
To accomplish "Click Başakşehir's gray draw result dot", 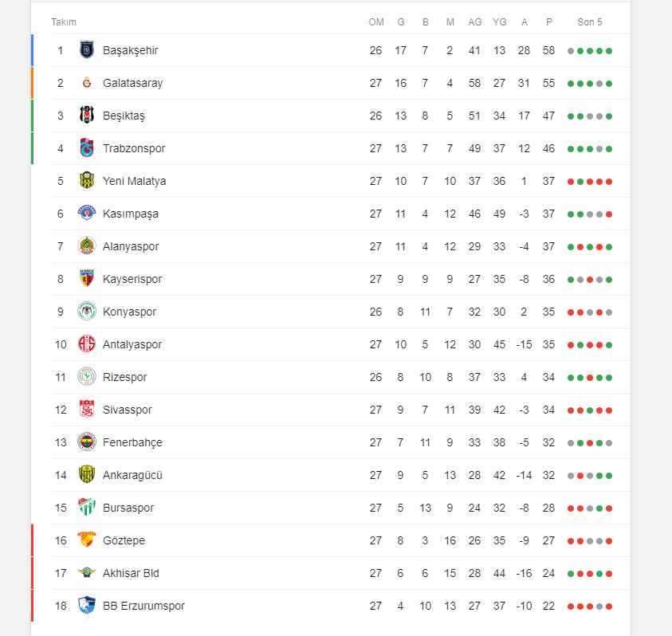I will tap(571, 51).
